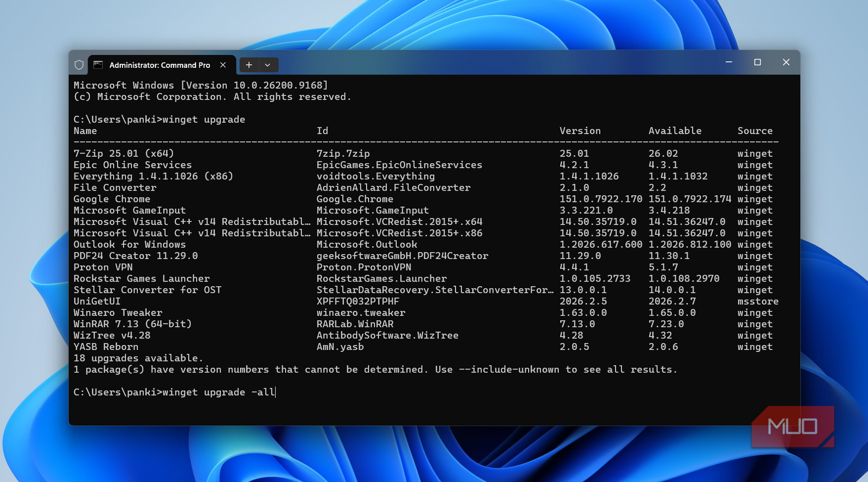868x482 pixels.
Task: Select the Administrator: Command Pro tab
Action: pos(162,65)
